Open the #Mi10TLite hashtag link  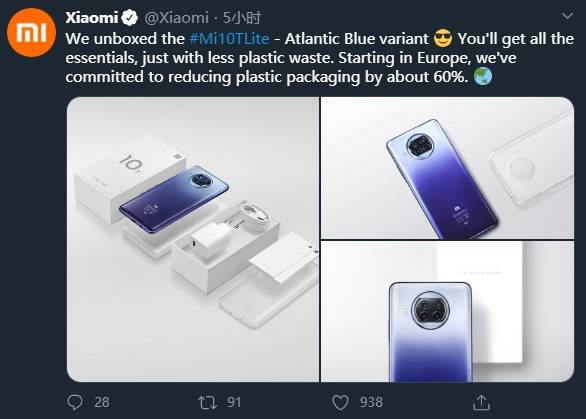pos(229,39)
